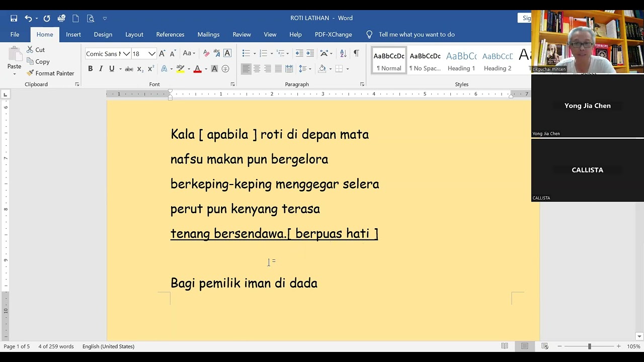Toggle Bold formatting
This screenshot has width=644, height=362.
pyautogui.click(x=90, y=69)
